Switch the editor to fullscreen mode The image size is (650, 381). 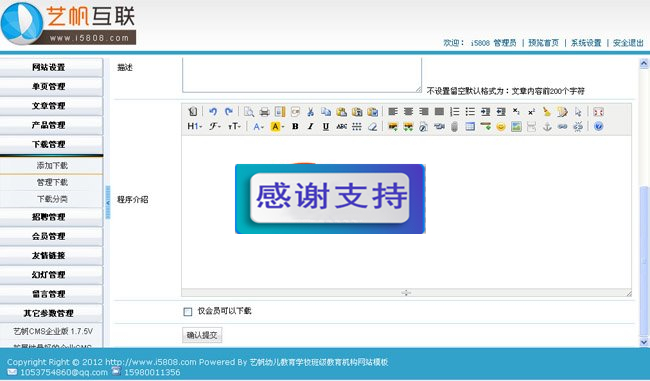(x=598, y=112)
